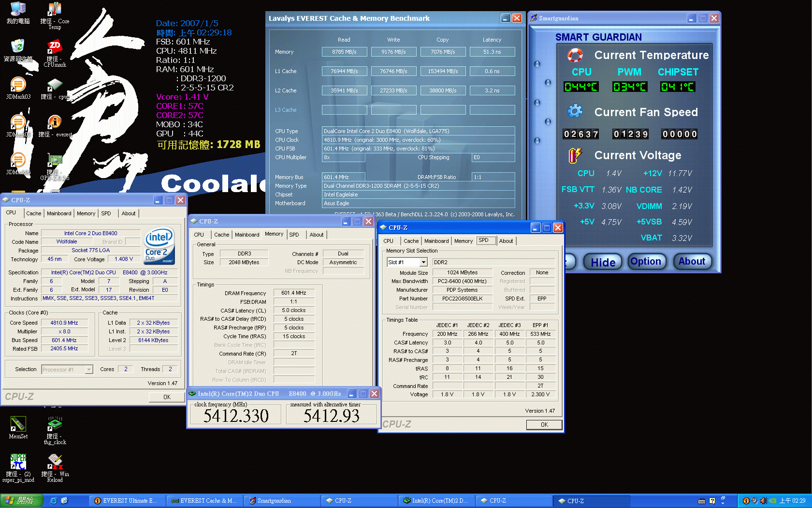Click the L2 Cache latency 3.2 ns field

click(x=492, y=90)
